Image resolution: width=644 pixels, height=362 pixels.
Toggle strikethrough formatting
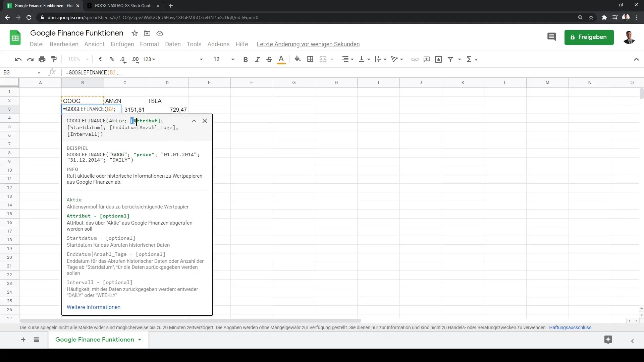269,59
